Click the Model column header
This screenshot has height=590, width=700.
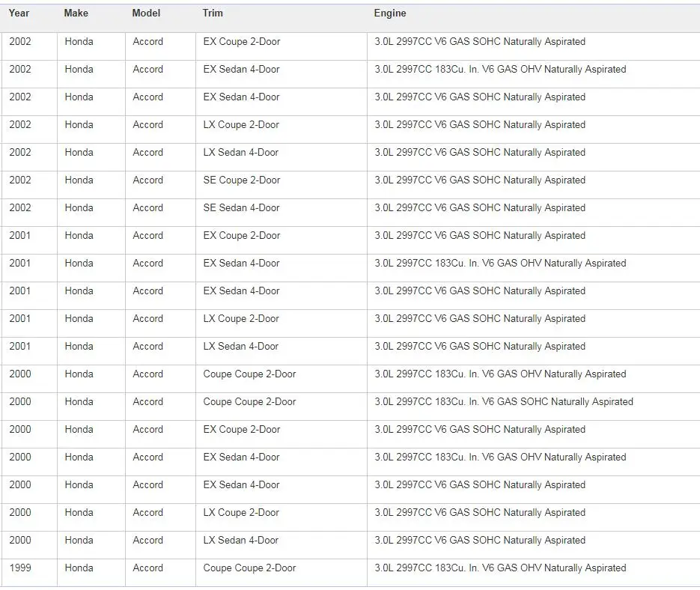pos(146,13)
